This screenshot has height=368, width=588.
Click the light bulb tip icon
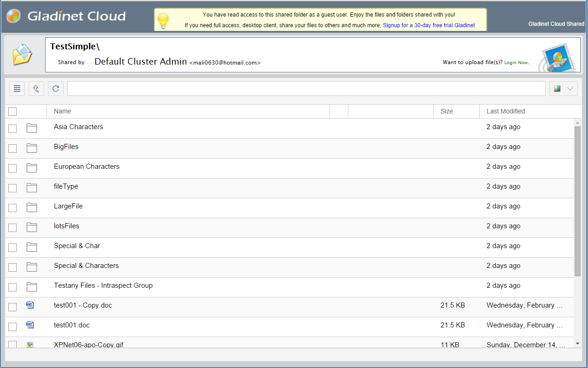coord(163,21)
